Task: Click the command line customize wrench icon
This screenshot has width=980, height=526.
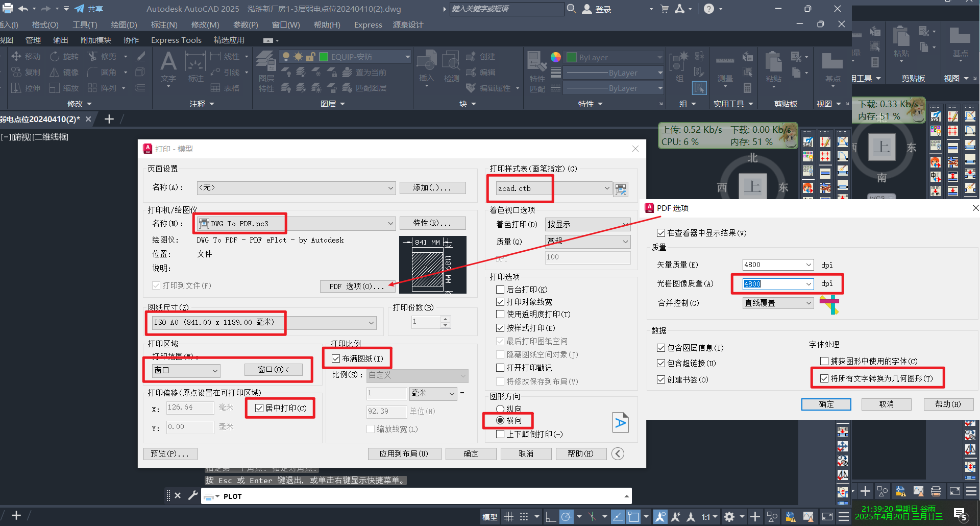Action: [x=192, y=495]
